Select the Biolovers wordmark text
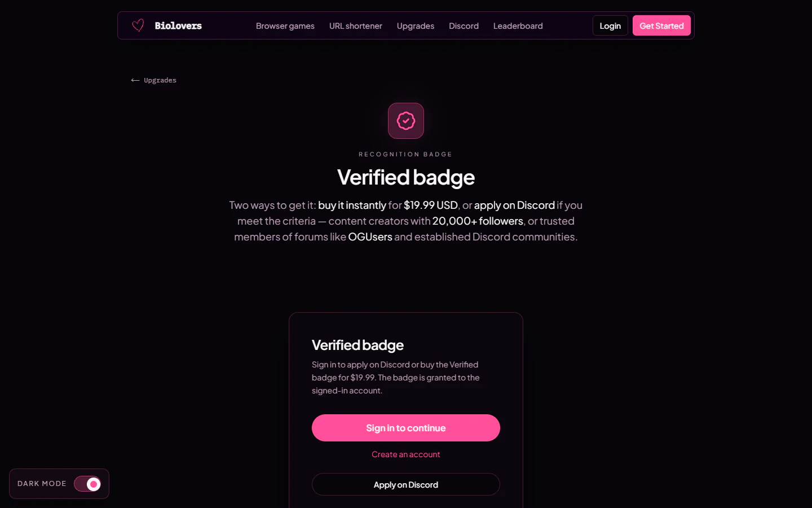The height and width of the screenshot is (508, 812). click(178, 25)
